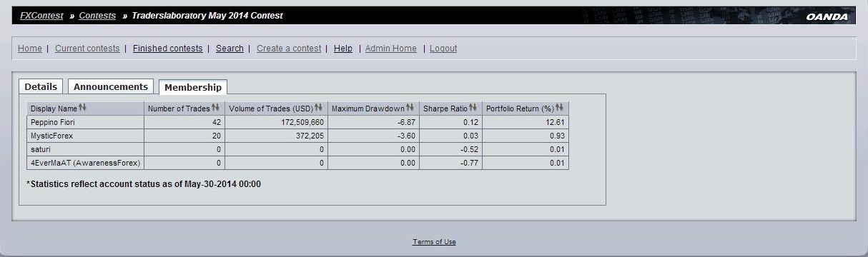Click the 172,509,660 volume value
The height and width of the screenshot is (257, 868).
(x=302, y=122)
